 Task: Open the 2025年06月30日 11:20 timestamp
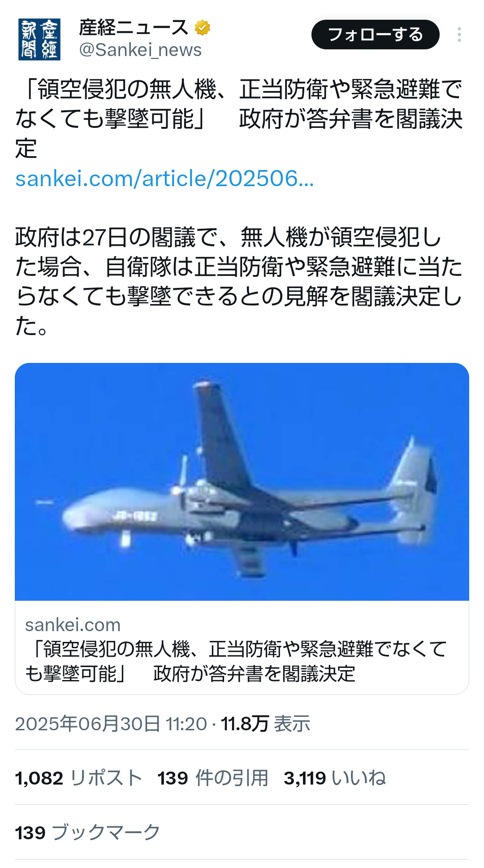111,724
